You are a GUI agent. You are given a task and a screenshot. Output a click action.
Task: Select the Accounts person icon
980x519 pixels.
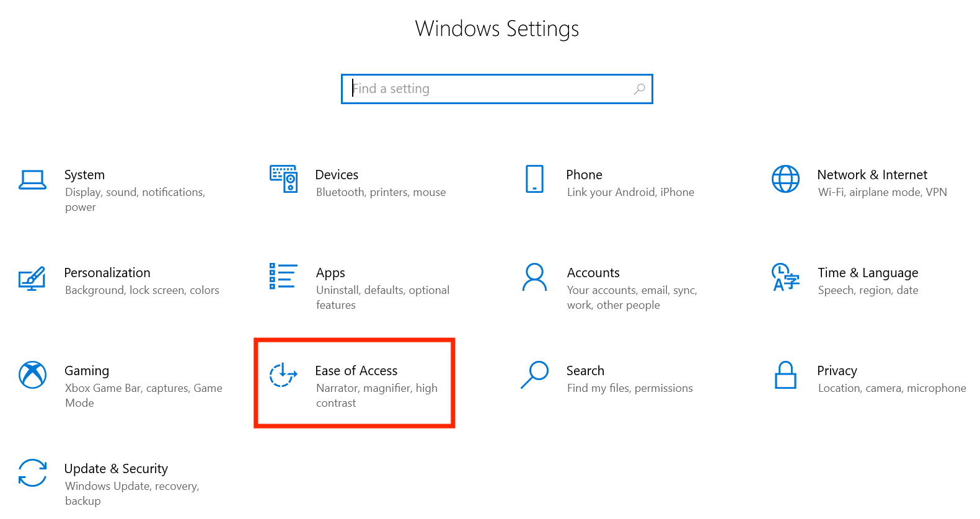pos(534,277)
